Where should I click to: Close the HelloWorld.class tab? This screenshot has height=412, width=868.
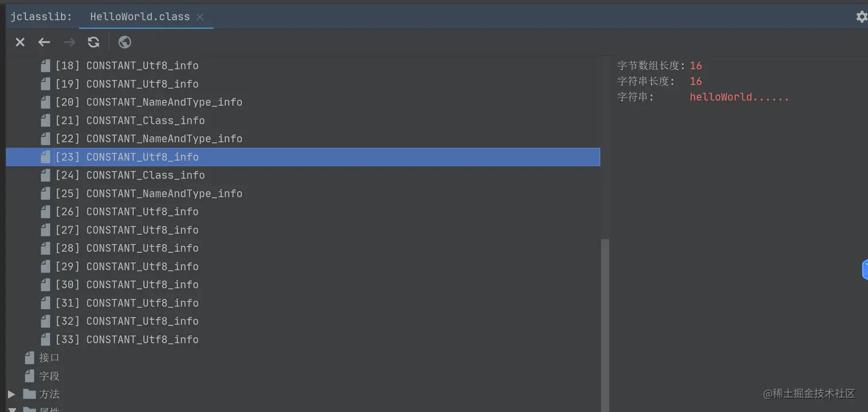click(200, 17)
